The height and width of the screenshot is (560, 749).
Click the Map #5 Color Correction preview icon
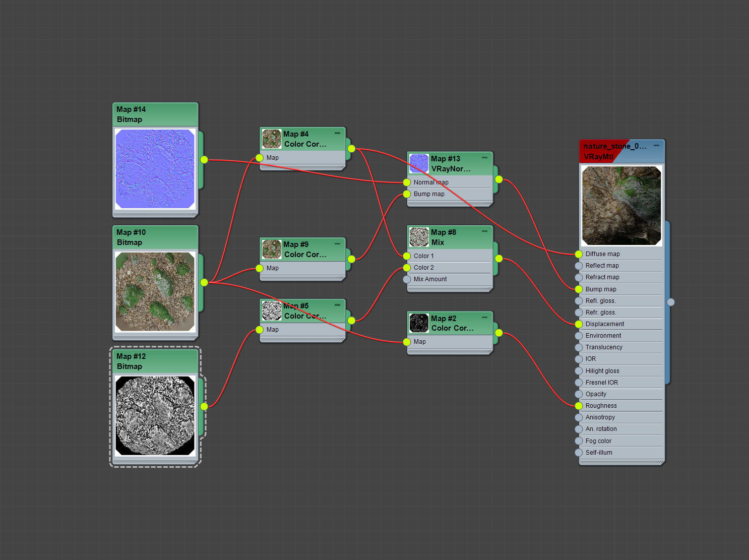click(272, 311)
